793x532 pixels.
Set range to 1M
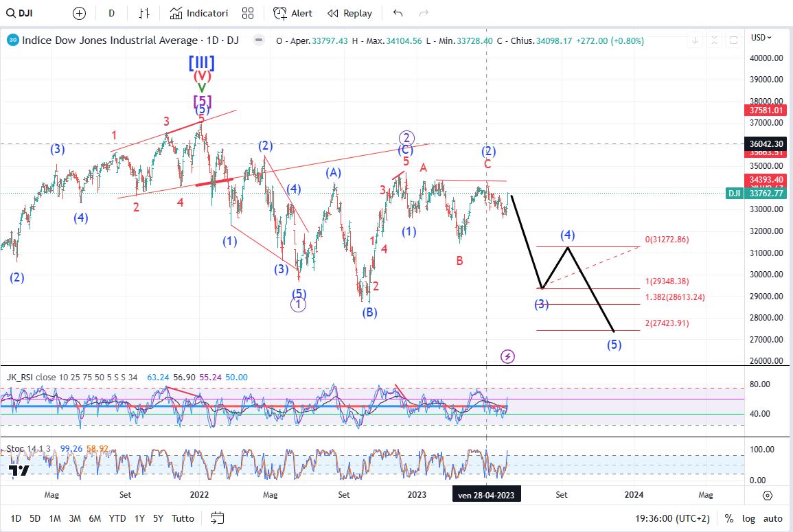55,518
